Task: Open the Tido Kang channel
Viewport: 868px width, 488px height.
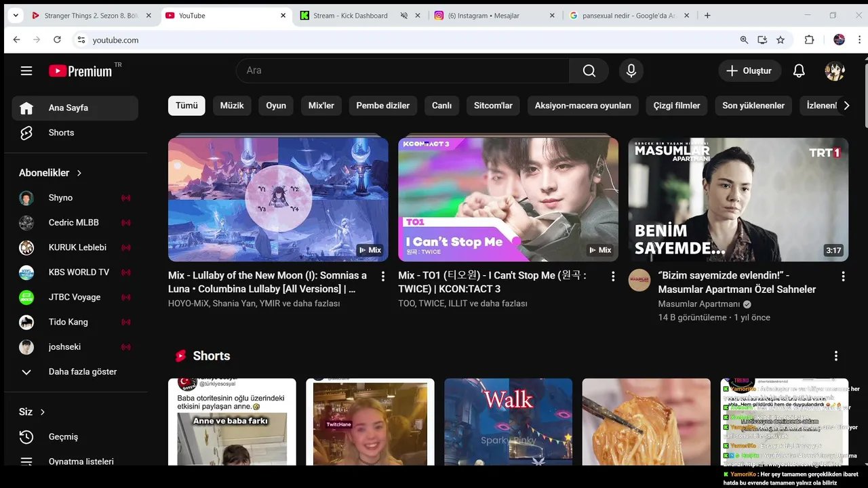Action: [x=75, y=322]
